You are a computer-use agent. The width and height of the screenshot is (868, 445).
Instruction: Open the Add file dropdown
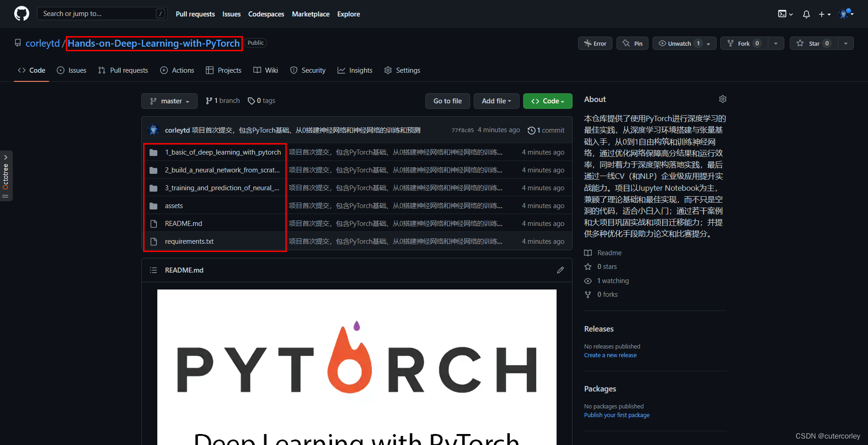click(x=496, y=101)
